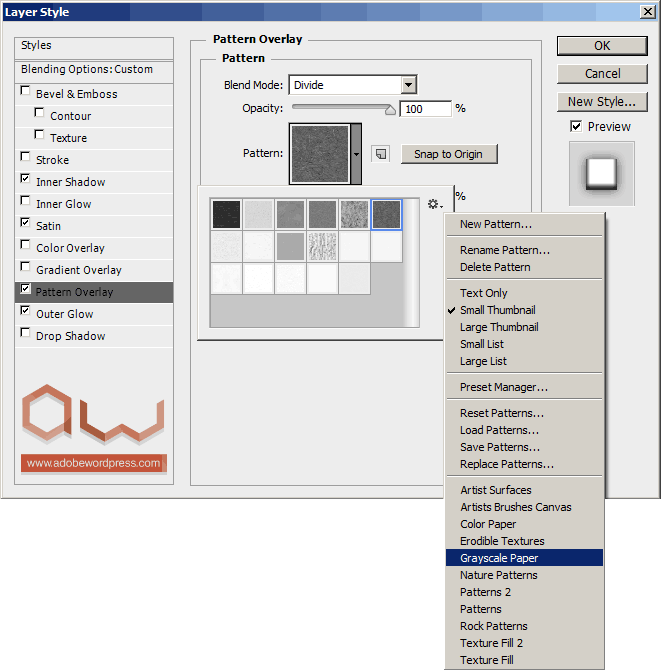The image size is (661, 672).
Task: Enable the Texture checkbox
Action: point(39,135)
